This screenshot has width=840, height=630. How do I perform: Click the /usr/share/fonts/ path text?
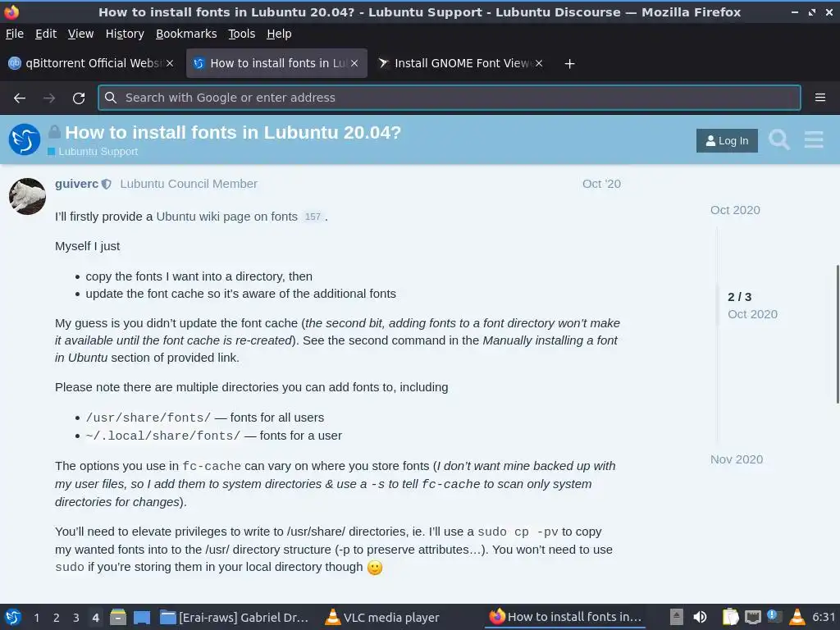(148, 418)
